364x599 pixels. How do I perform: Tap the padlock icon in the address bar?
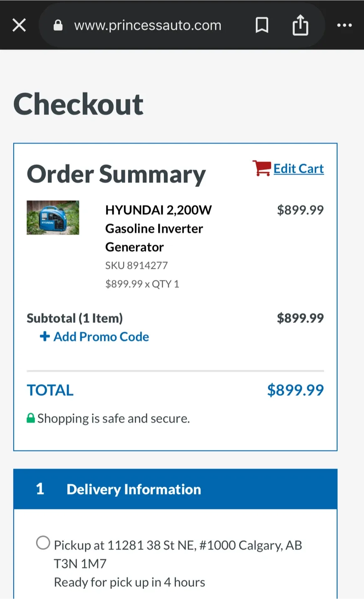tap(58, 25)
